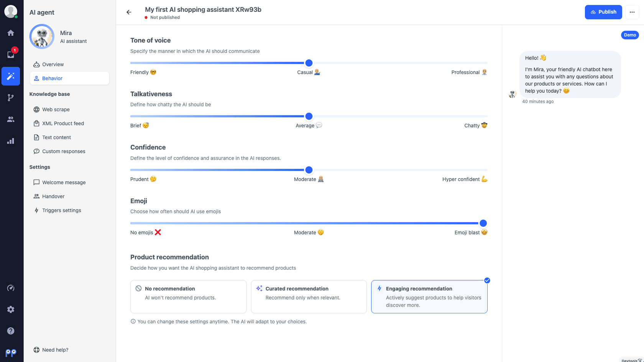Open Triggers settings
Image resolution: width=644 pixels, height=362 pixels.
tap(69, 210)
